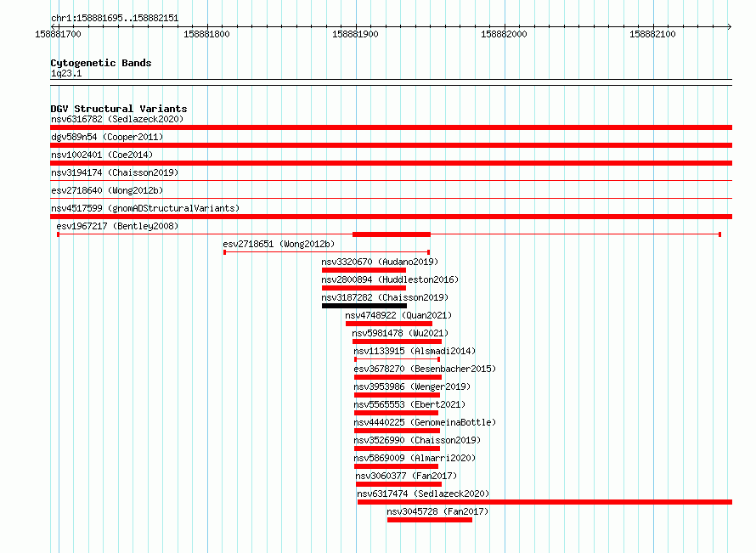This screenshot has width=756, height=553.
Task: Open nsv1133915 (Alsmadi2014) variant
Action: 415,351
